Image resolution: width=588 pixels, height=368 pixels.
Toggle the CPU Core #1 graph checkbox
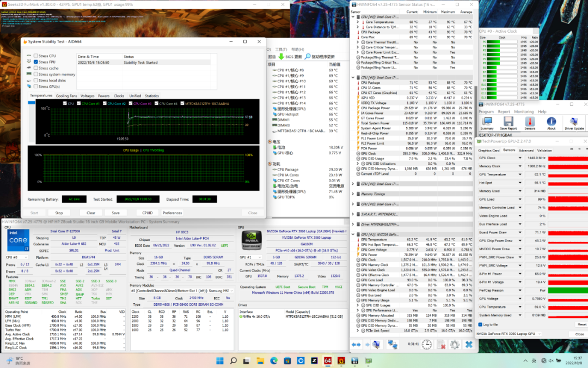tap(79, 103)
